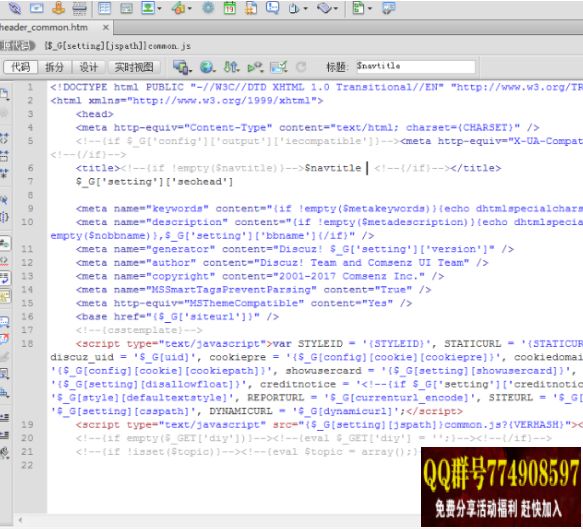
Task: Enable 实时视图 (Live View)
Action: pos(134,67)
